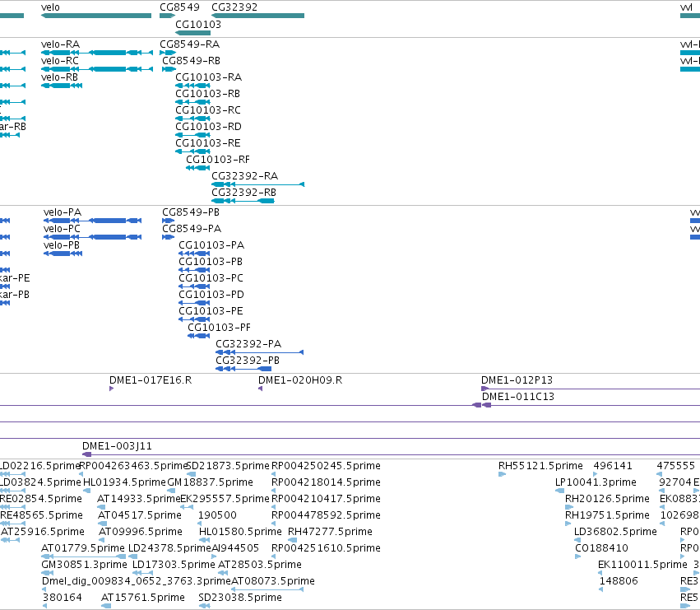The height and width of the screenshot is (610, 700).
Task: Select the CG32392-PA protein
Action: coord(259,352)
